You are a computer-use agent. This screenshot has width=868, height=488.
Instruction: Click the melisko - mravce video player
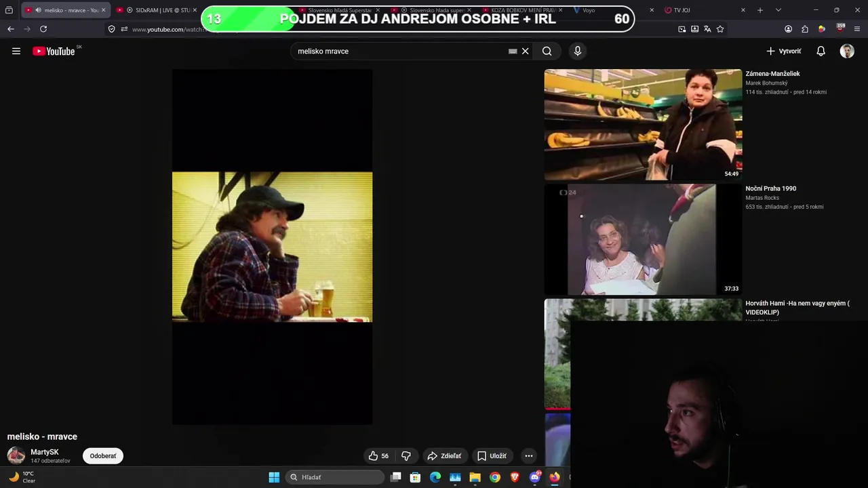click(x=272, y=247)
